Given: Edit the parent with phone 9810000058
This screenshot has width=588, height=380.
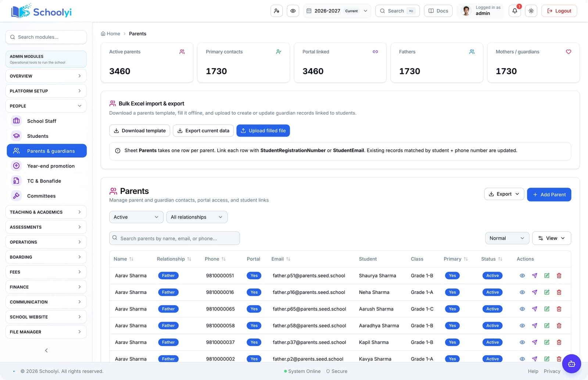Looking at the screenshot, I should click(547, 326).
